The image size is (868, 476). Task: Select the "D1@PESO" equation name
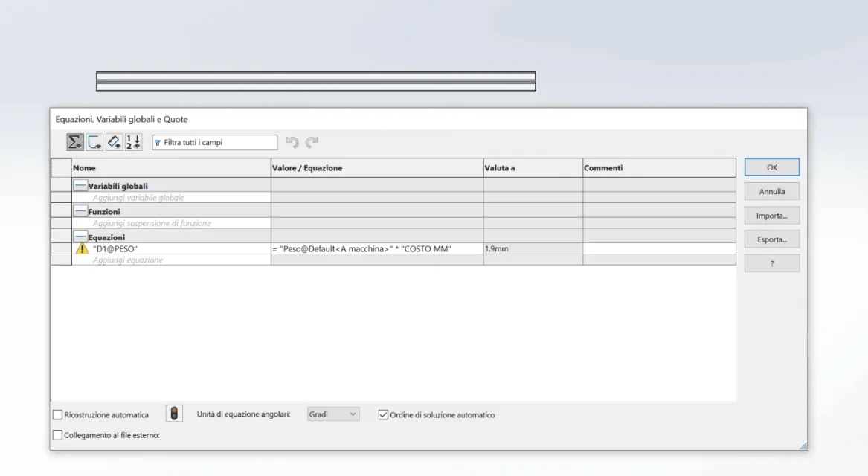click(x=115, y=248)
